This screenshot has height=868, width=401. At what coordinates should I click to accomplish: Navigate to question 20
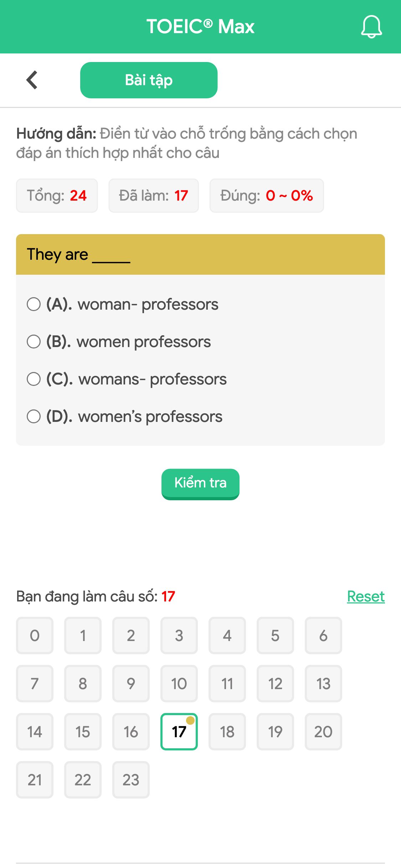[x=323, y=732]
